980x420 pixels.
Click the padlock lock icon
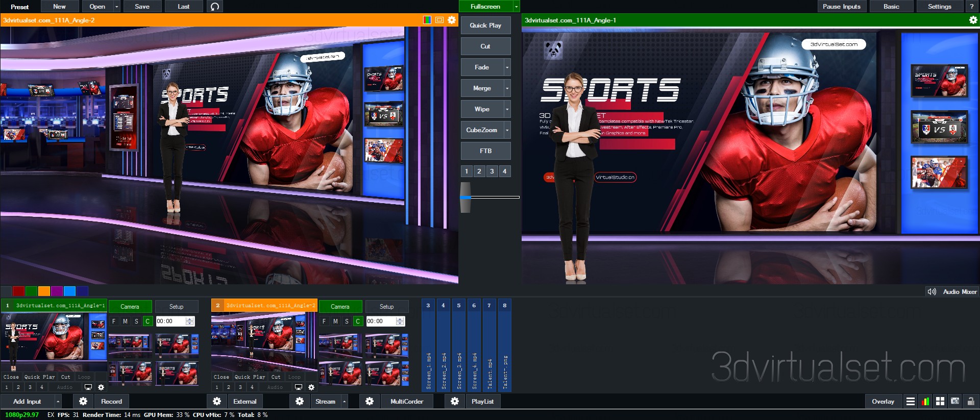971,401
